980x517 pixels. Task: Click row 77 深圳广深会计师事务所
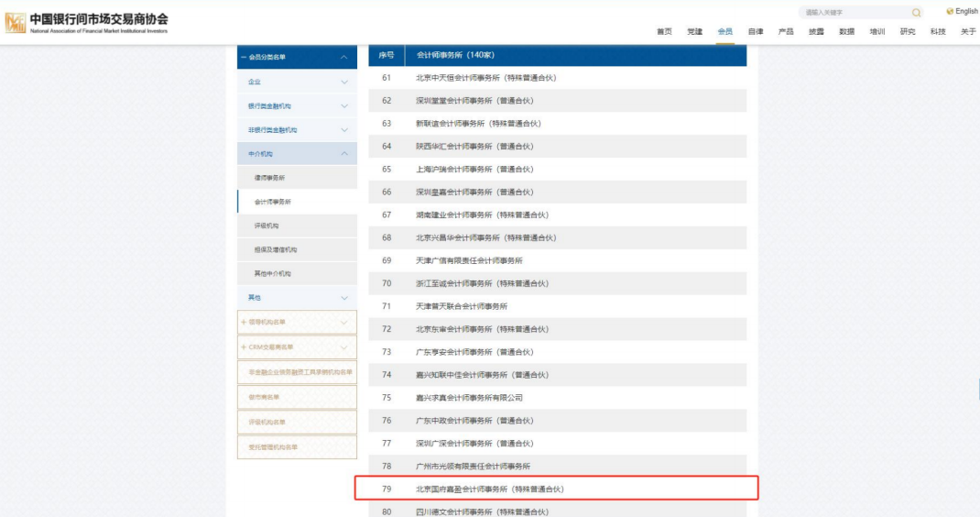click(x=558, y=443)
